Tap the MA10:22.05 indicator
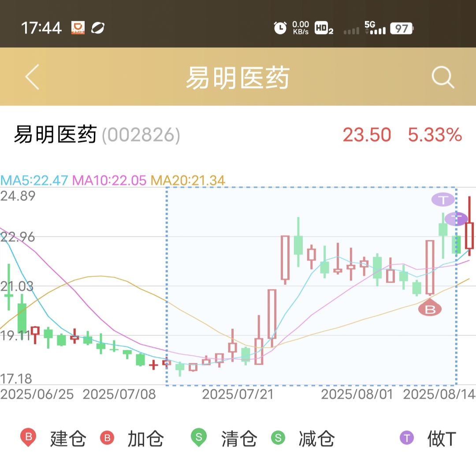Screen dimensions: 476x469 (109, 180)
